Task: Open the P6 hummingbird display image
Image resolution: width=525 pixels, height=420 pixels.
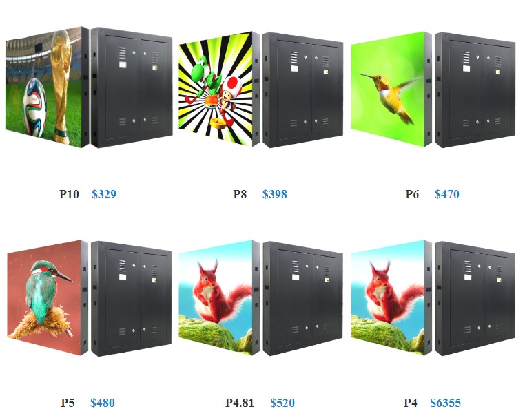Action: pos(391,90)
